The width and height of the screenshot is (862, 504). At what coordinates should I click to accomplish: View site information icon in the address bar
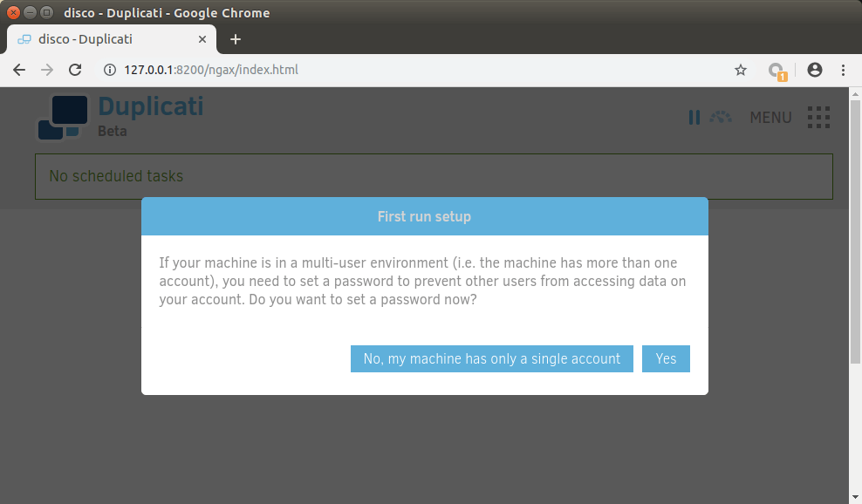(x=109, y=70)
